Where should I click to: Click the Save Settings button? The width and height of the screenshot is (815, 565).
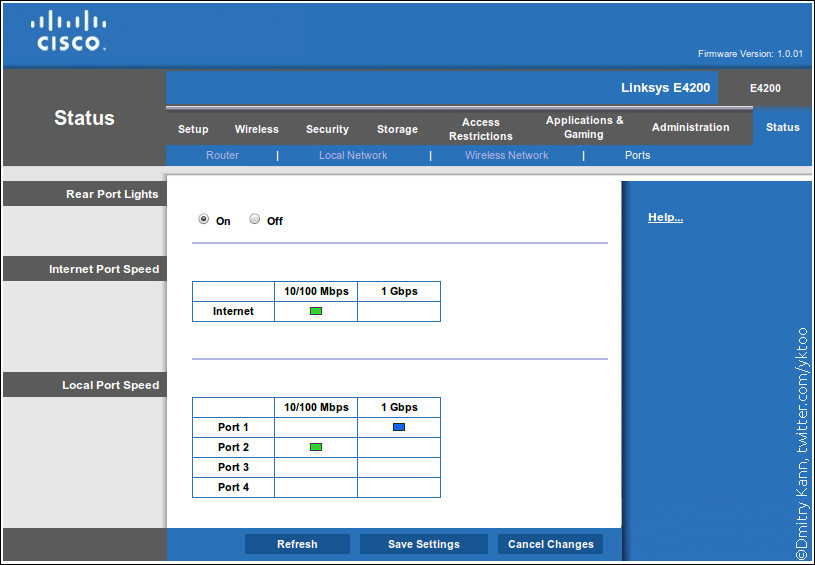coord(424,544)
